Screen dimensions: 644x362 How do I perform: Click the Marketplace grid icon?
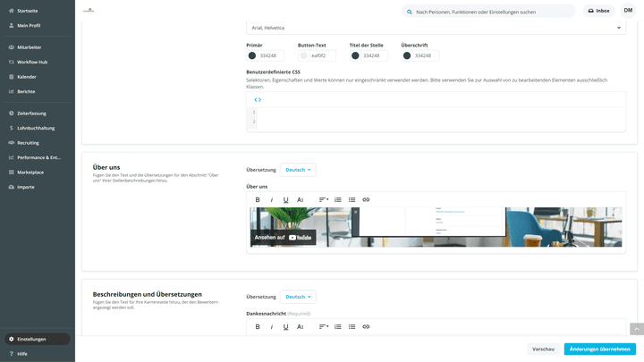[11, 173]
